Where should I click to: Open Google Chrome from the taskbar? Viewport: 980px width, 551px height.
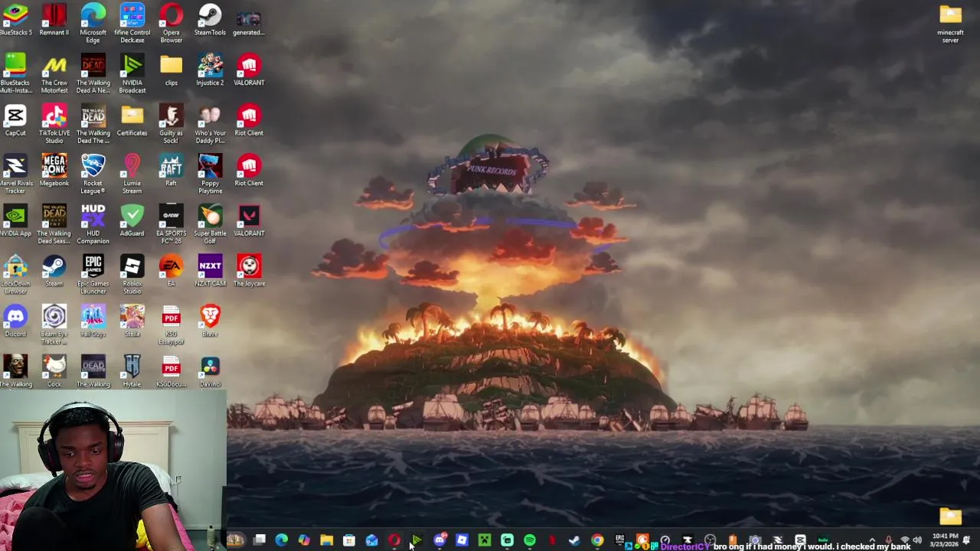597,541
